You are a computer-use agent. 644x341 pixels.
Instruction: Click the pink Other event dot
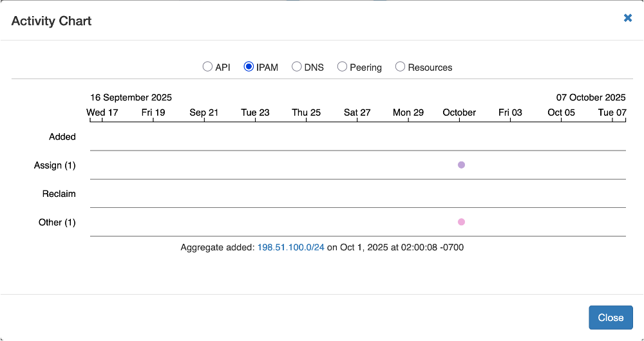(x=461, y=222)
